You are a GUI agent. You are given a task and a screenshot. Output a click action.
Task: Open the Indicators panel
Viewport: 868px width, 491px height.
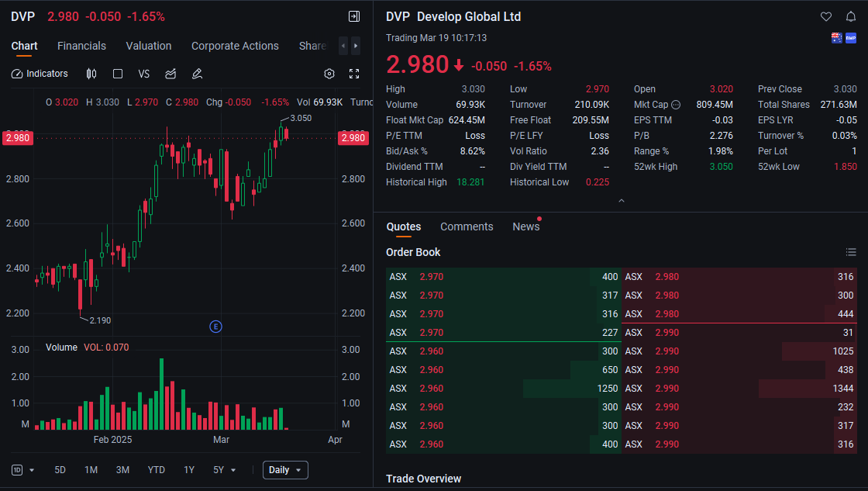40,74
